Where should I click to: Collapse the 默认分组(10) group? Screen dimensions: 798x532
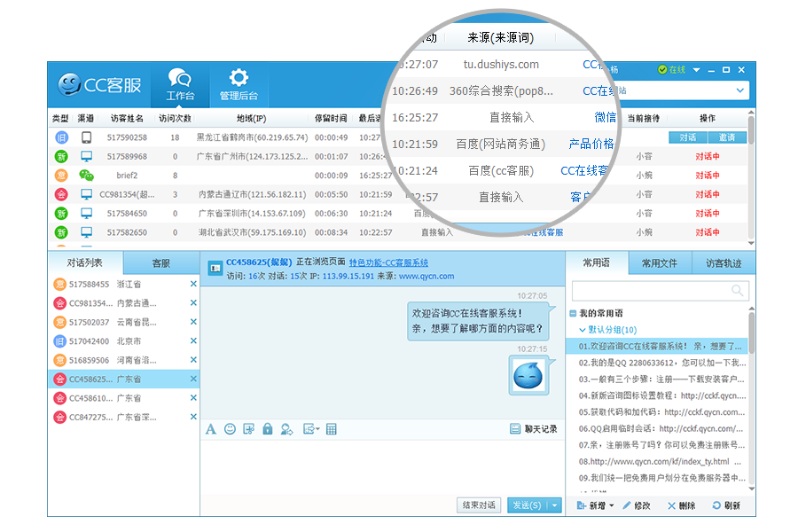tap(583, 330)
